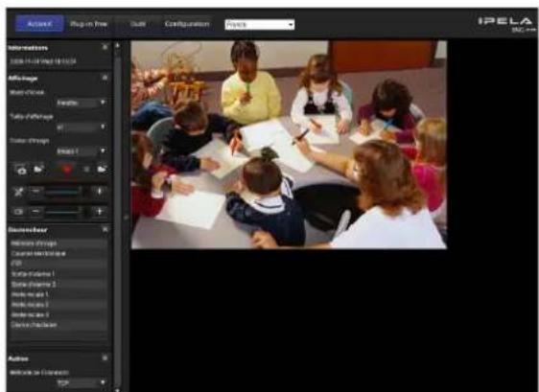Select Sortie d'alarme 2 trigger
Screen dimensions: 539x392
(x=59, y=285)
